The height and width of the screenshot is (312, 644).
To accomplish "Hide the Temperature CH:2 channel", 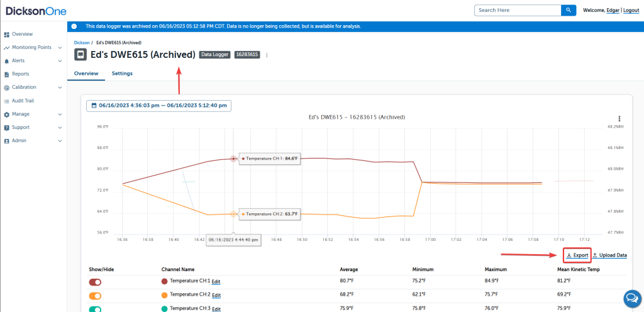I will pos(95,296).
